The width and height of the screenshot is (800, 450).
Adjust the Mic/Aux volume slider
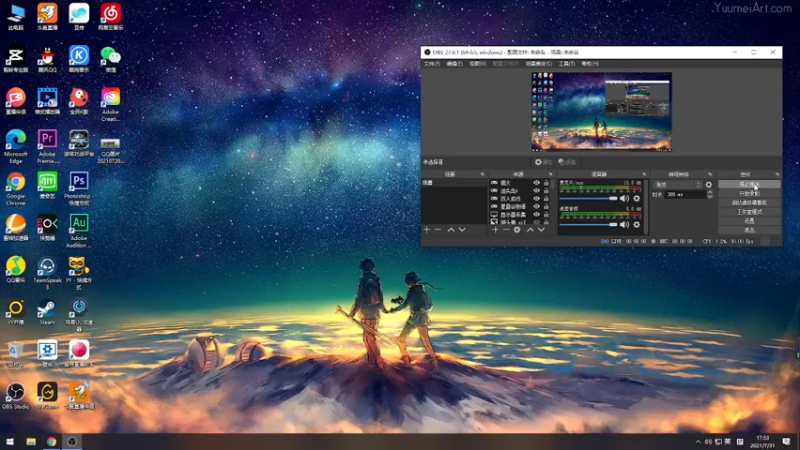coord(588,198)
